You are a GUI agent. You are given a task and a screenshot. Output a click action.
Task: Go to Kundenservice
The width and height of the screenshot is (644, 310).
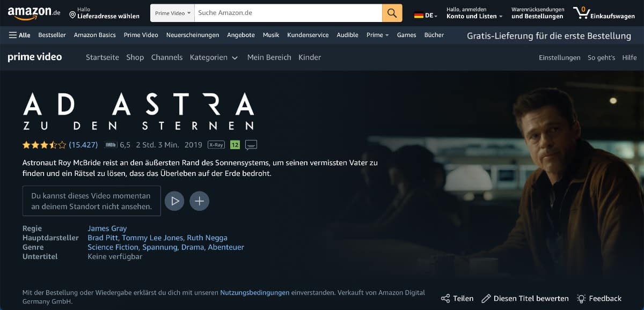coord(308,35)
